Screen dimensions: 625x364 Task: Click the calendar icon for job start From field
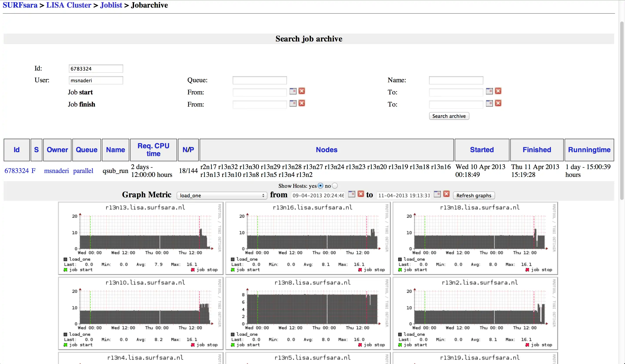coord(293,91)
